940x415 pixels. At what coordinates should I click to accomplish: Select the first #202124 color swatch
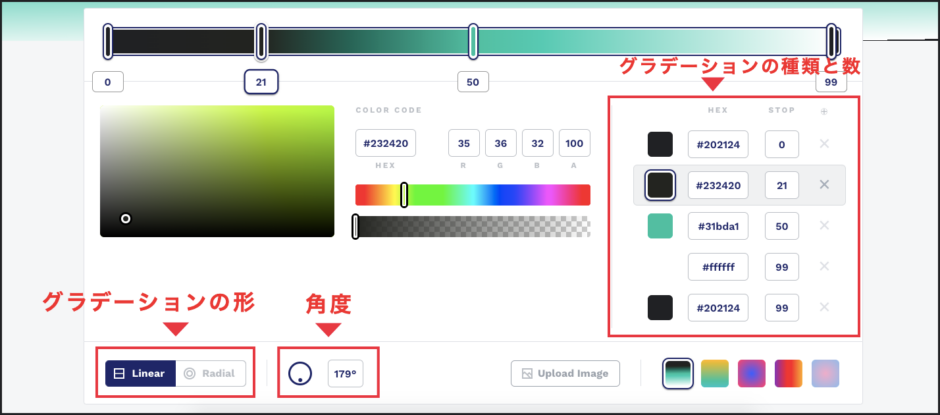pos(660,145)
